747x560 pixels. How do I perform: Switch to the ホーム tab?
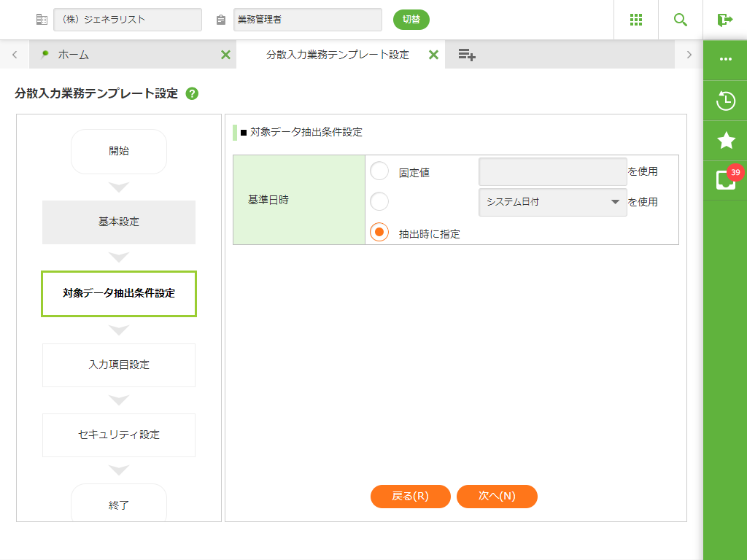coord(124,55)
